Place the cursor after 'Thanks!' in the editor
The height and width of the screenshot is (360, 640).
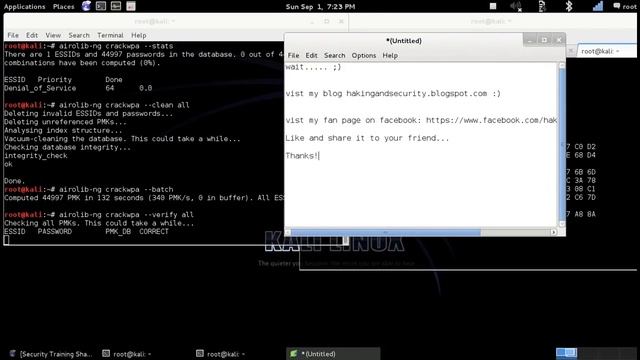point(319,156)
